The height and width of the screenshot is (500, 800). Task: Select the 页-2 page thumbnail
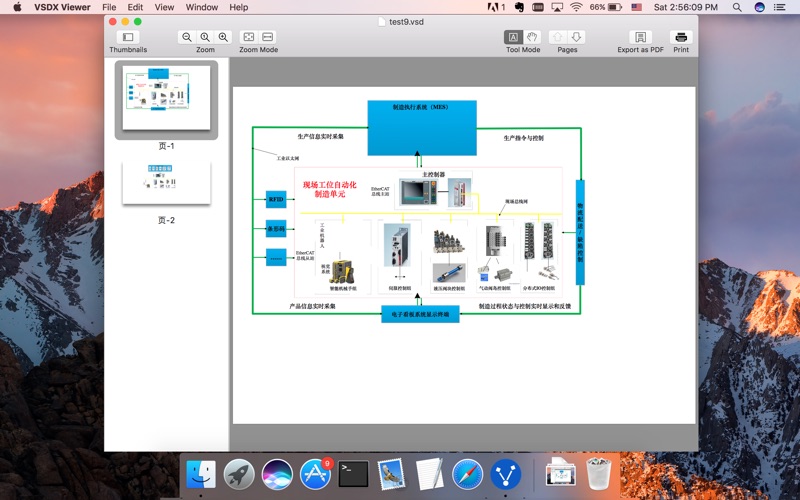[x=166, y=183]
